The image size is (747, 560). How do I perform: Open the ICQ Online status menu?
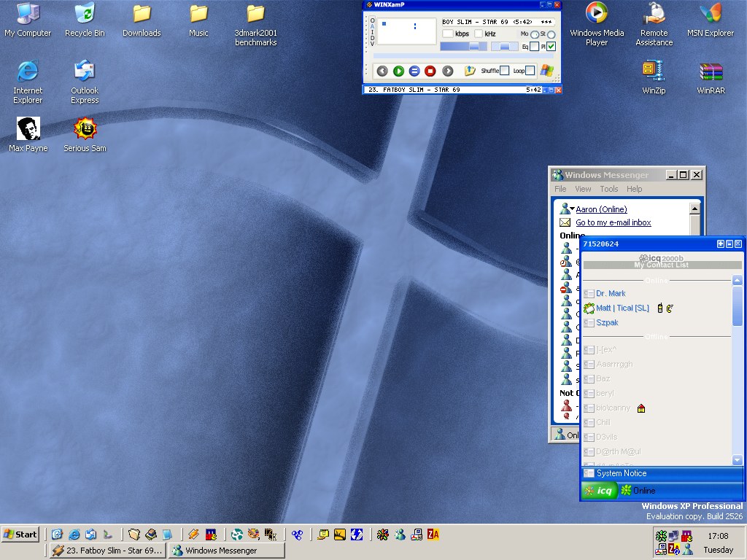pos(638,491)
